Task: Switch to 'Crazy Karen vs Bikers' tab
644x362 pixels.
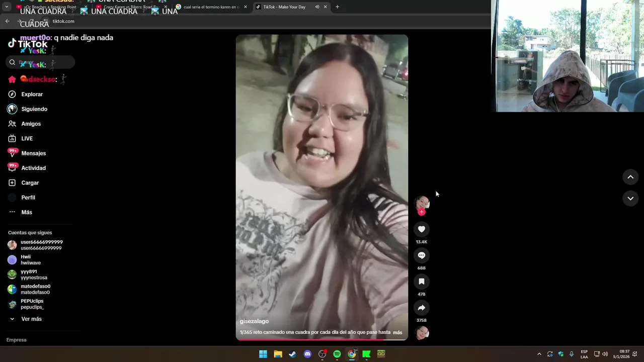Action: pyautogui.click(x=131, y=7)
